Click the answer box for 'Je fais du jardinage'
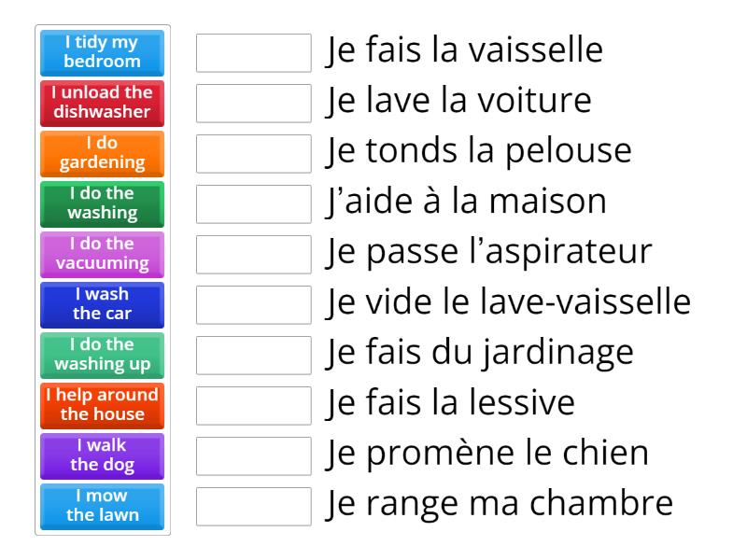This screenshot has height=560, width=747. pos(254,356)
